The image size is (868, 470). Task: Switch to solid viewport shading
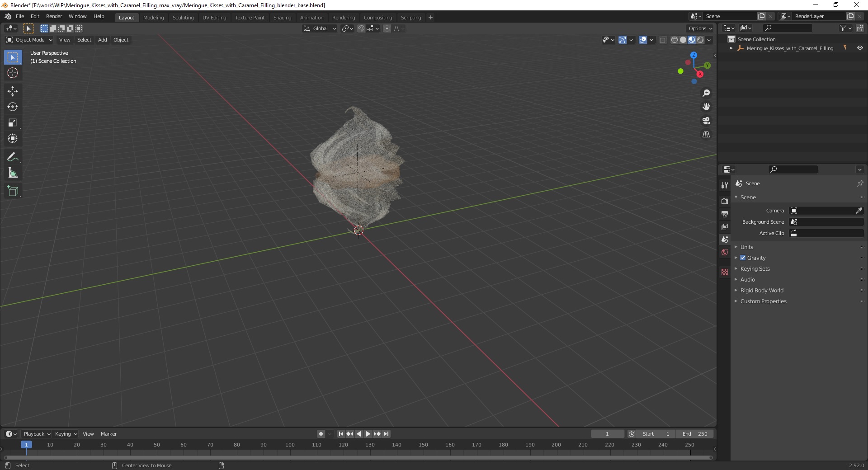(x=683, y=40)
